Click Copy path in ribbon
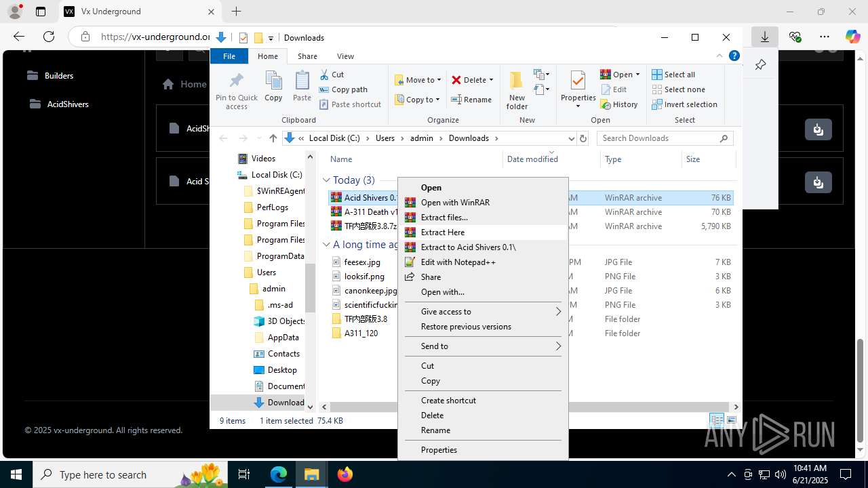The image size is (868, 488). [342, 89]
